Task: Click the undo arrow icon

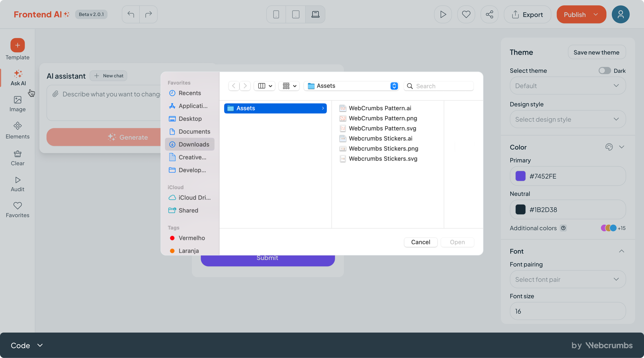Action: click(130, 14)
